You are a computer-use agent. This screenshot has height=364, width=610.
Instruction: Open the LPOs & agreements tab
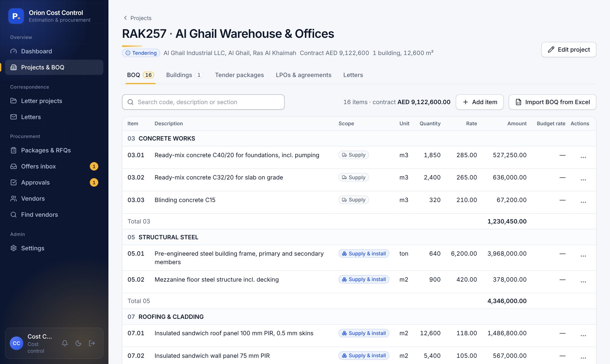pyautogui.click(x=304, y=75)
